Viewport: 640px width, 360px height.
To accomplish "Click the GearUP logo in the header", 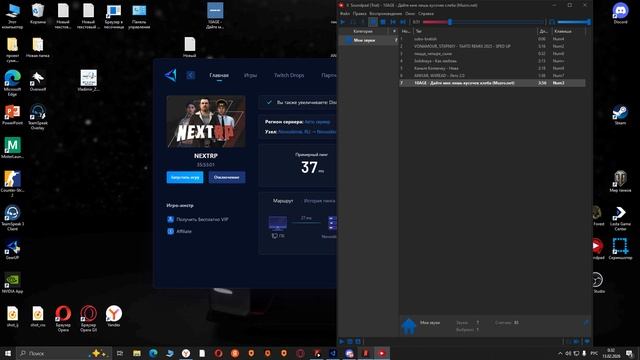I will coord(171,75).
